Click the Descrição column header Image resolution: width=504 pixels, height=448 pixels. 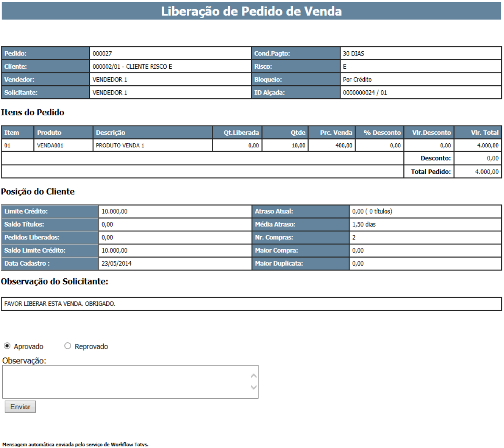pyautogui.click(x=110, y=132)
